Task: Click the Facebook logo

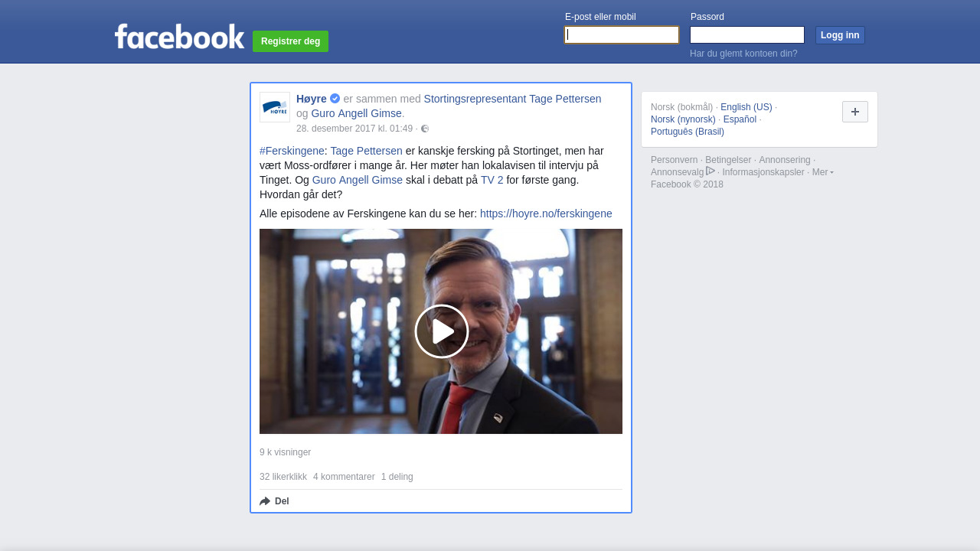Action: 179,36
